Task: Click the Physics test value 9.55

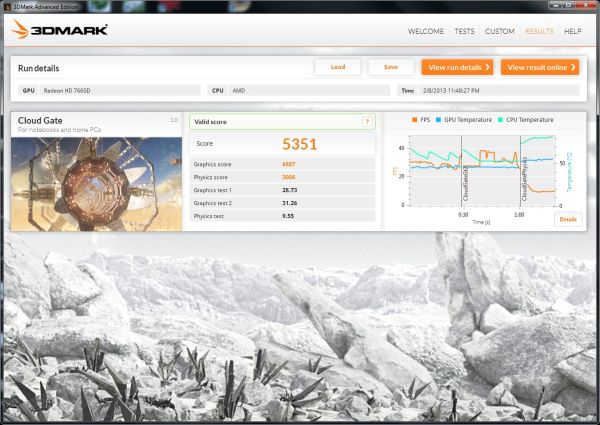Action: pyautogui.click(x=288, y=216)
